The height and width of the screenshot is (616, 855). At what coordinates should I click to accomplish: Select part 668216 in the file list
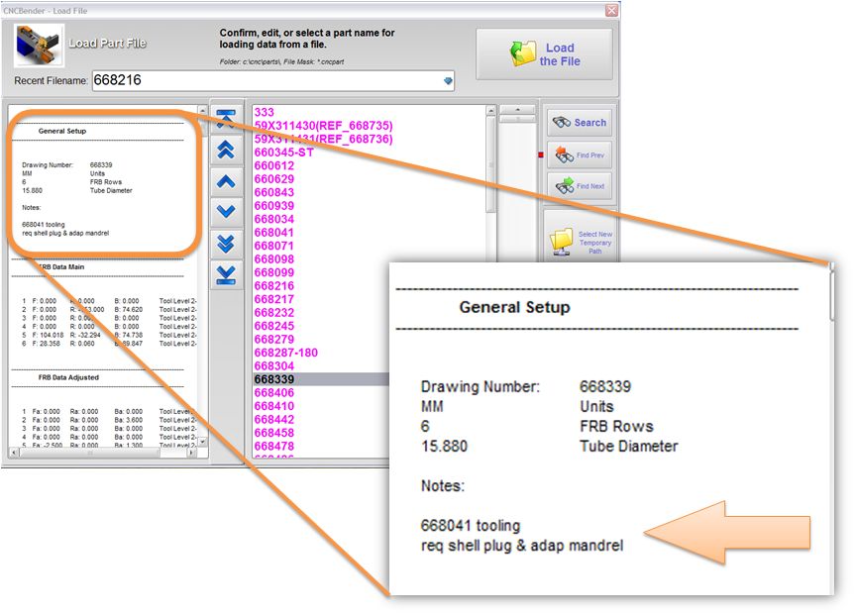click(274, 286)
